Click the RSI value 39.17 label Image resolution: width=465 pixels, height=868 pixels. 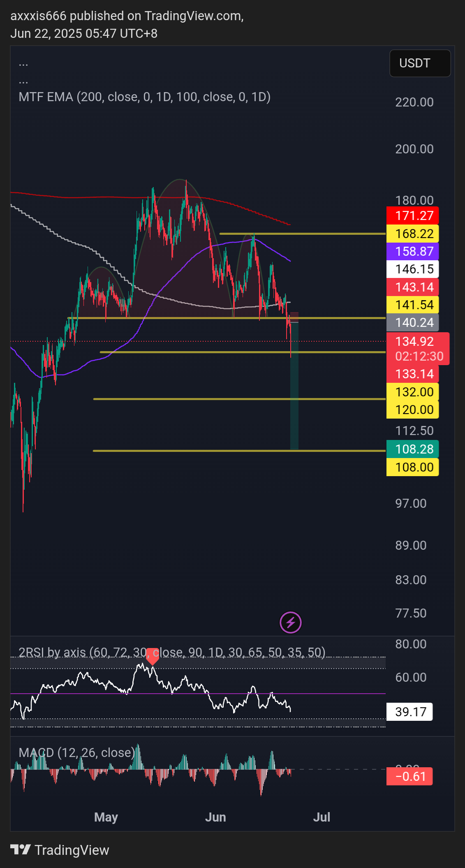409,712
